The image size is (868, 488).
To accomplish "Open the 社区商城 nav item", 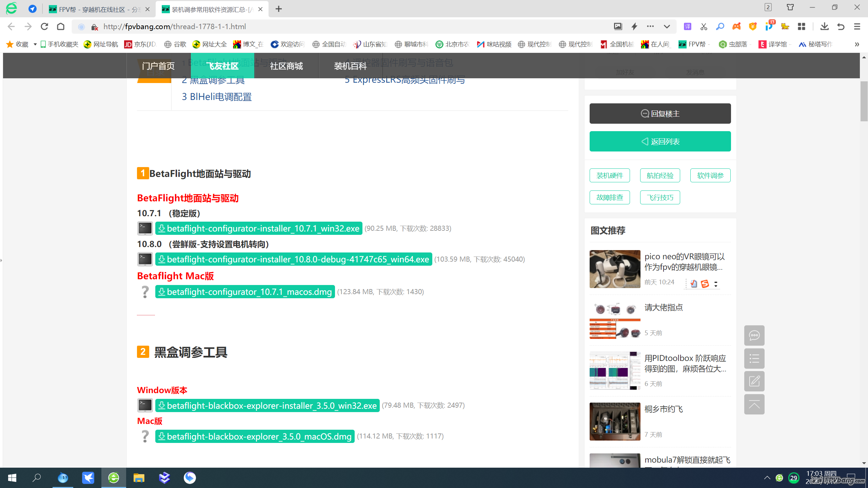I will (x=287, y=66).
